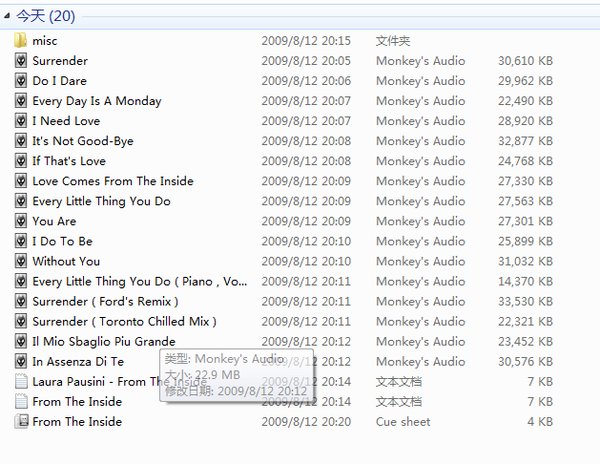This screenshot has height=464, width=600.
Task: Select the If That's Love file name
Action: (x=69, y=161)
